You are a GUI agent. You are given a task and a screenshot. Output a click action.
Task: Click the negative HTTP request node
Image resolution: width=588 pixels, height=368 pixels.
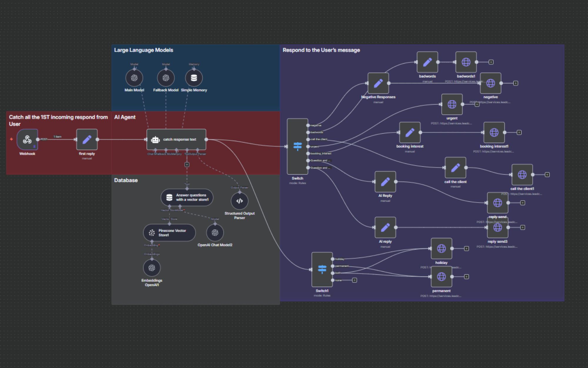click(x=491, y=83)
